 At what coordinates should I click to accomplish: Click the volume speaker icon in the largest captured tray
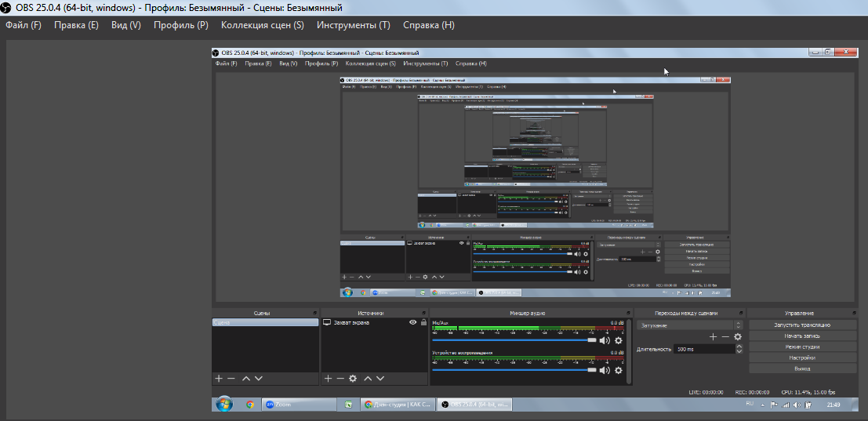tap(796, 405)
